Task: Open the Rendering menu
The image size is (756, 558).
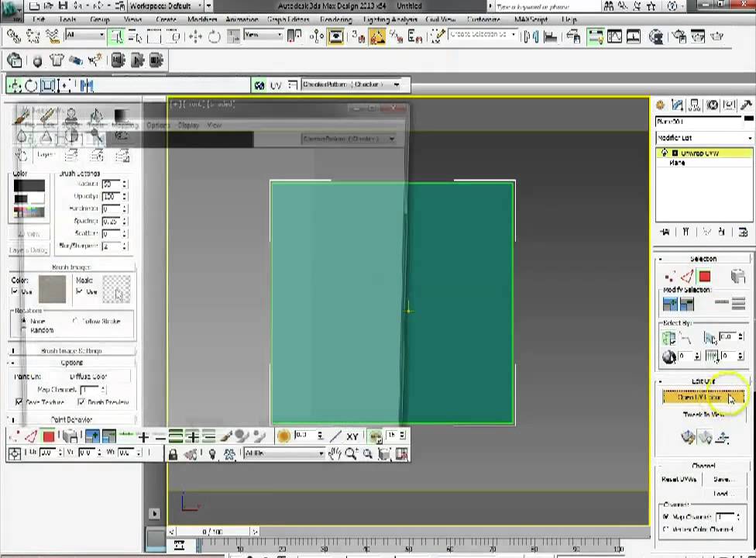Action: coord(335,19)
